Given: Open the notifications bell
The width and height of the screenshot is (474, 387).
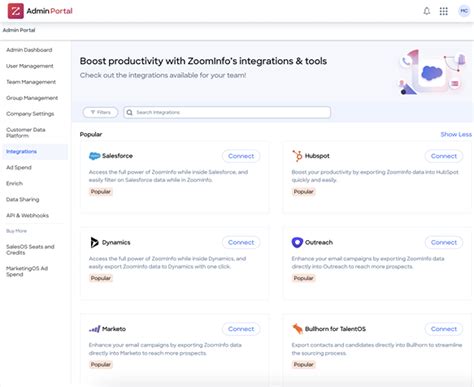Looking at the screenshot, I should (426, 11).
